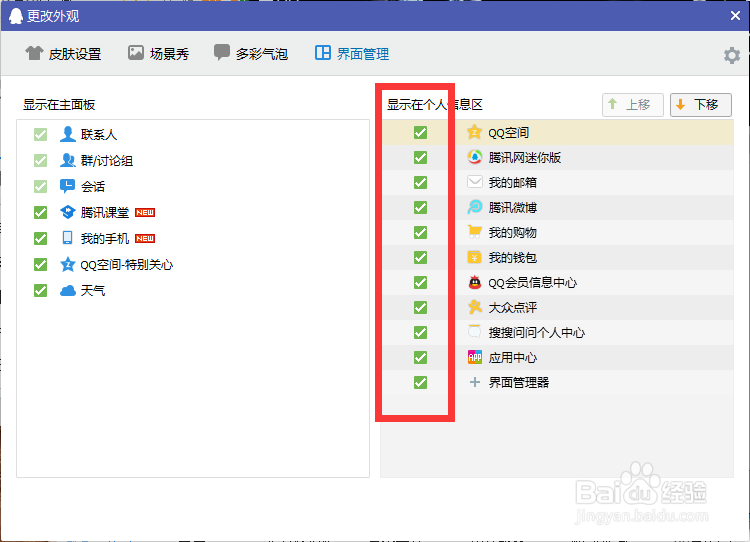Screen dimensions: 750x542
Task: Click the 腾讯课堂 icon
Action: click(x=67, y=212)
